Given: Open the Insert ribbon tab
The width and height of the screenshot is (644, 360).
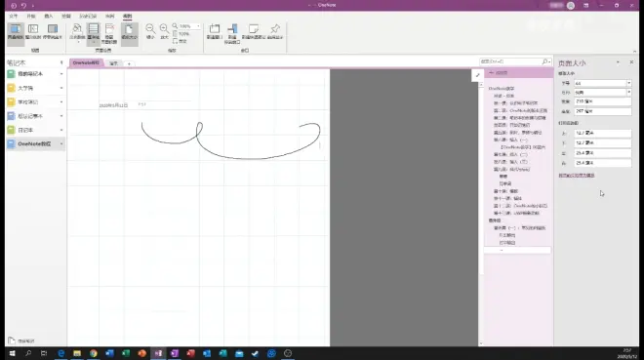Looking at the screenshot, I should click(49, 16).
